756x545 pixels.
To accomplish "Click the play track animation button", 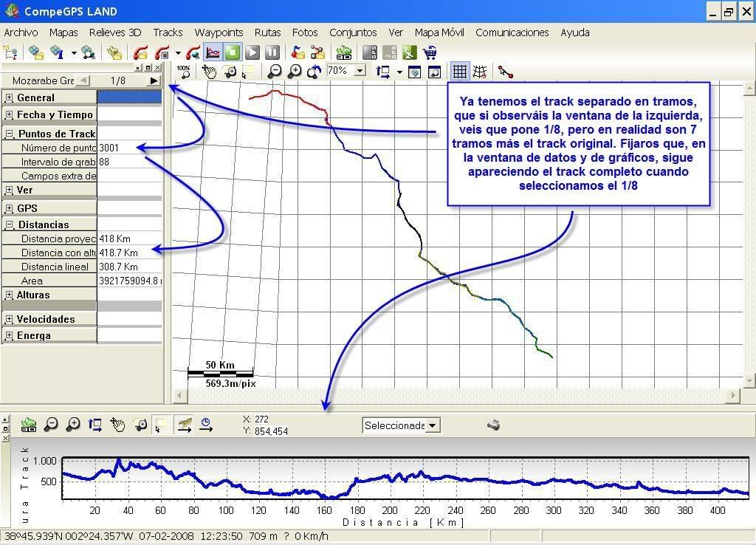I will click(252, 52).
